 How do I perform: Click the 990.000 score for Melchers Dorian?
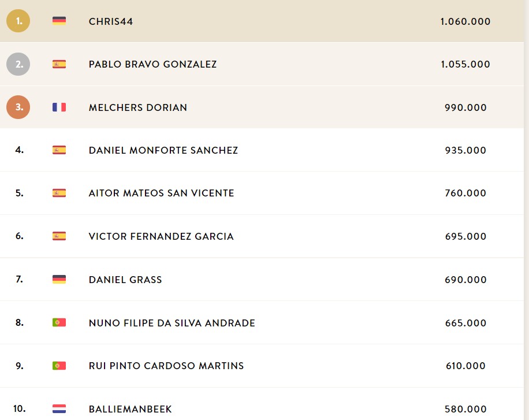tap(465, 107)
